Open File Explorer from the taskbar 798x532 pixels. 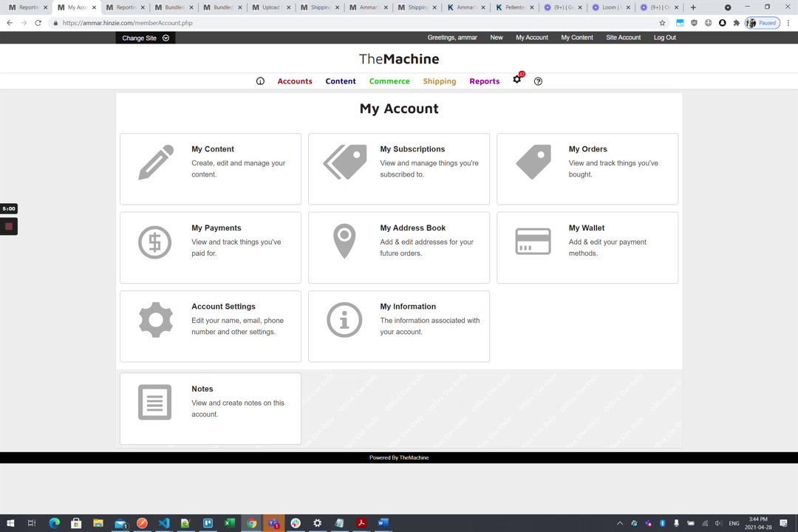[x=98, y=523]
